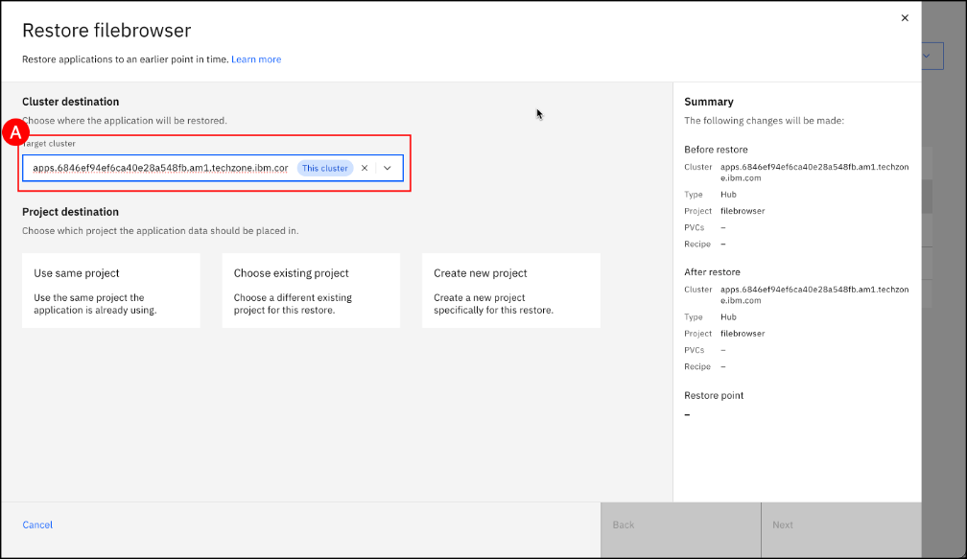Select the Create new project tile
Viewport: 967px width, 560px height.
click(510, 291)
